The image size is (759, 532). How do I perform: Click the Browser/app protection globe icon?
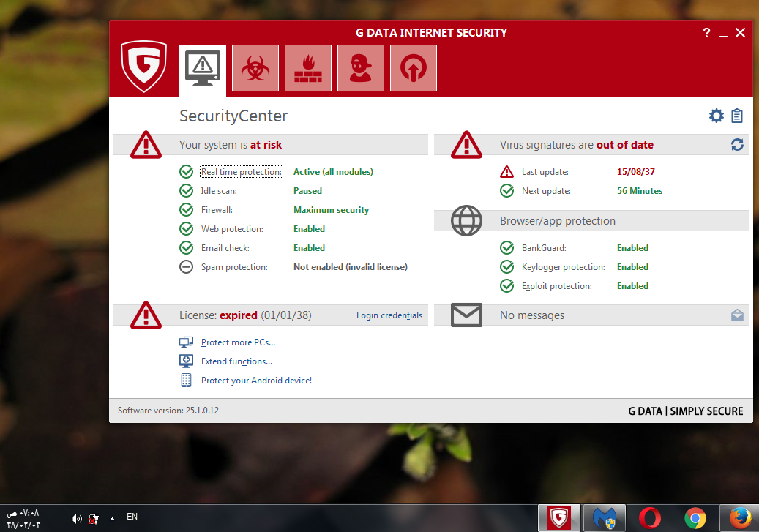(x=466, y=221)
